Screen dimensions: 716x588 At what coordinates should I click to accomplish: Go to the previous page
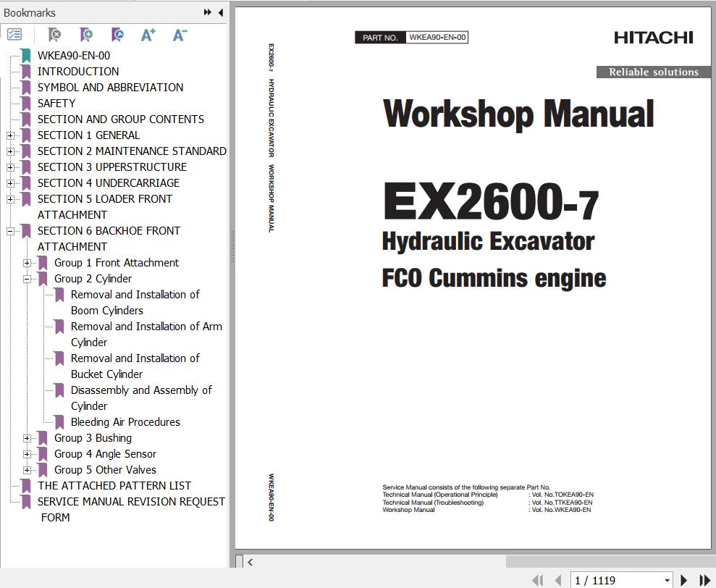click(557, 580)
